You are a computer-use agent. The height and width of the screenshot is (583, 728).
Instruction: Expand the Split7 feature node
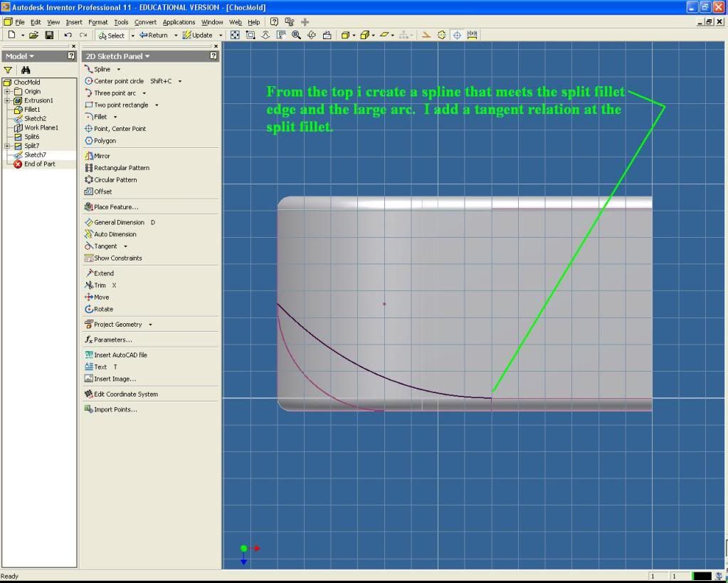click(x=7, y=145)
